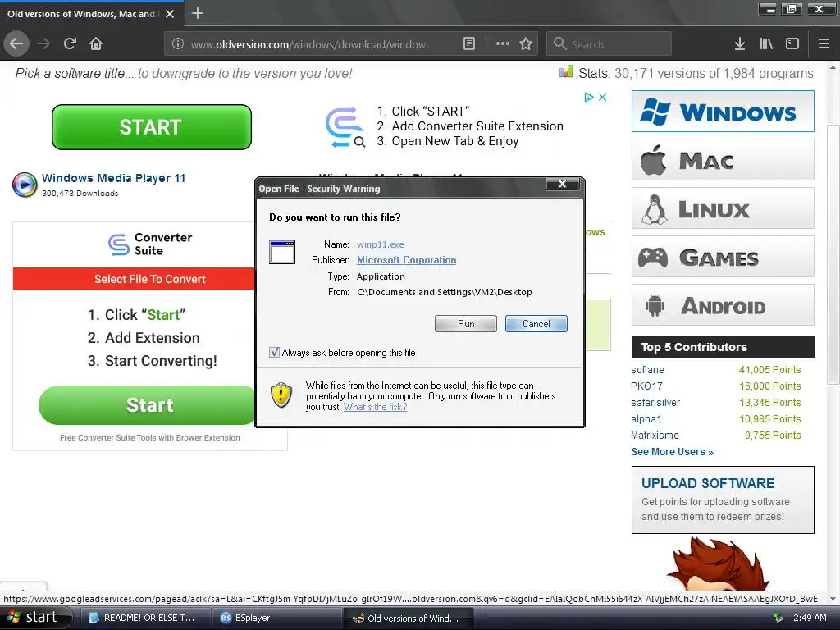The width and height of the screenshot is (840, 630).
Task: Open contributor PKO17 profile
Action: tap(646, 386)
